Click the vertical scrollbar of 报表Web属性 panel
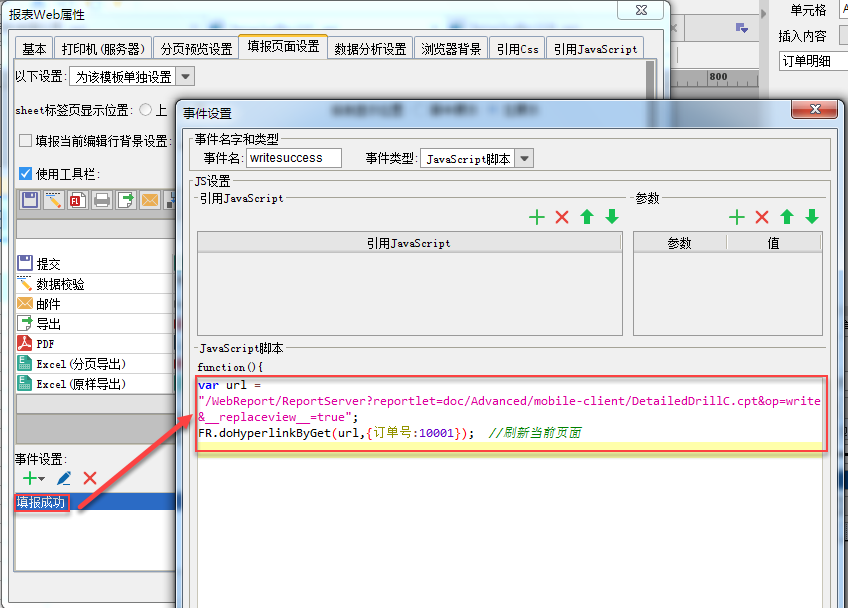Viewport: 848px width, 608px height. (x=650, y=80)
